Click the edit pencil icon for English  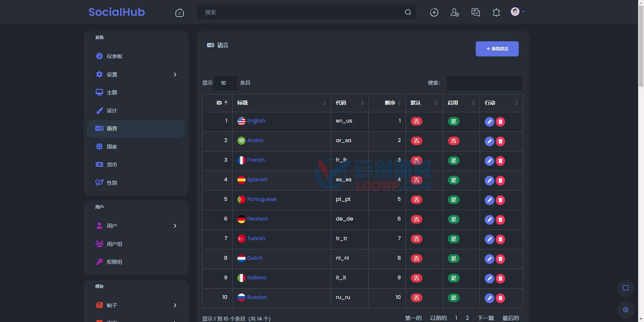(x=489, y=122)
